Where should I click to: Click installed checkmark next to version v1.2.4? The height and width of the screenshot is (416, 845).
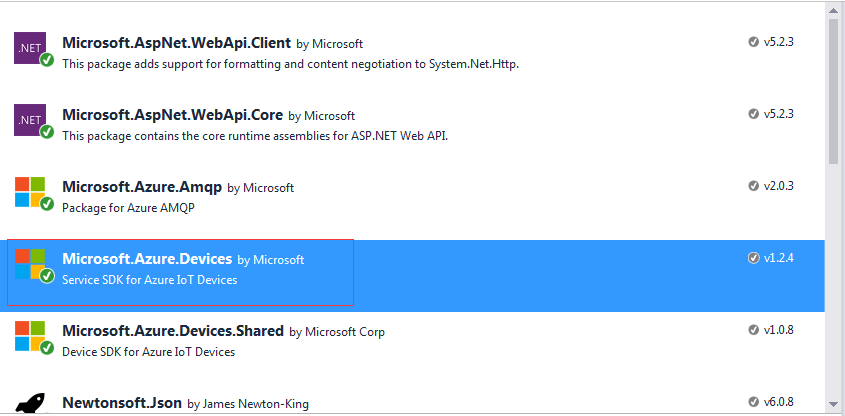point(753,258)
